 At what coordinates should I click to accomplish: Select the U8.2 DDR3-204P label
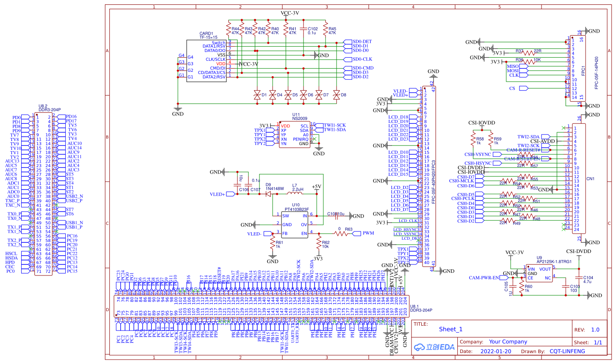coord(49,108)
